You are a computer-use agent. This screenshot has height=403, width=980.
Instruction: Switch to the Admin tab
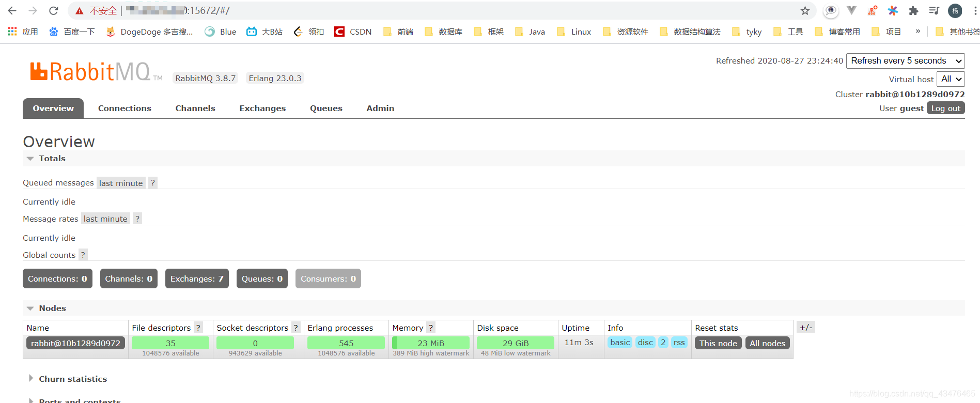[x=380, y=109]
